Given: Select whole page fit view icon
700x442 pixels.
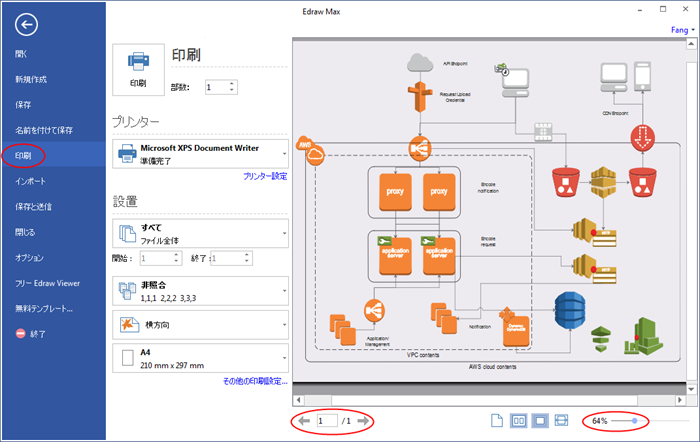Looking at the screenshot, I should 540,421.
